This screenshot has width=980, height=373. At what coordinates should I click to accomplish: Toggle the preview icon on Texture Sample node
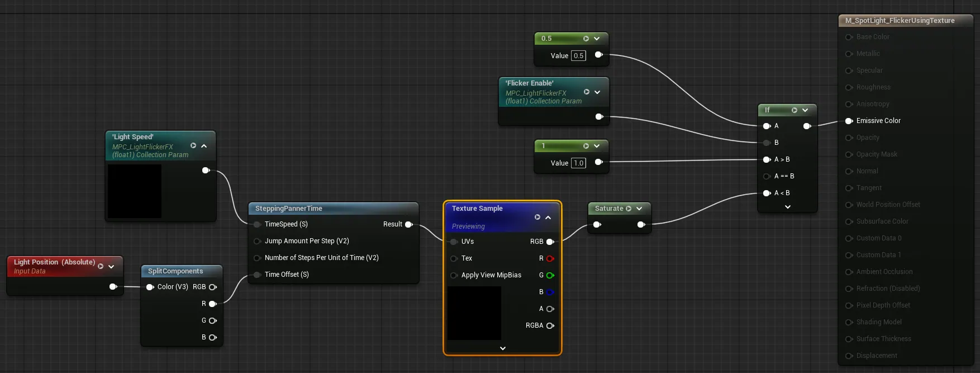pyautogui.click(x=537, y=217)
